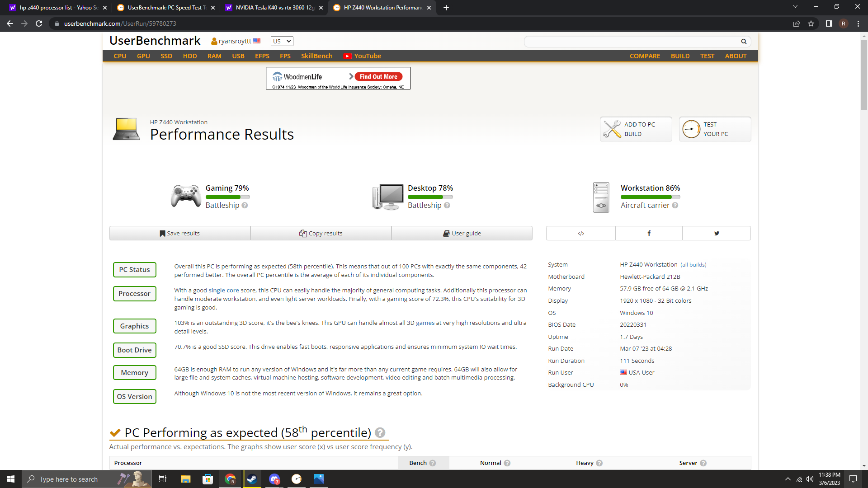Open Microsoft Store from taskbar
Screen dimensions: 868x488
click(x=208, y=479)
